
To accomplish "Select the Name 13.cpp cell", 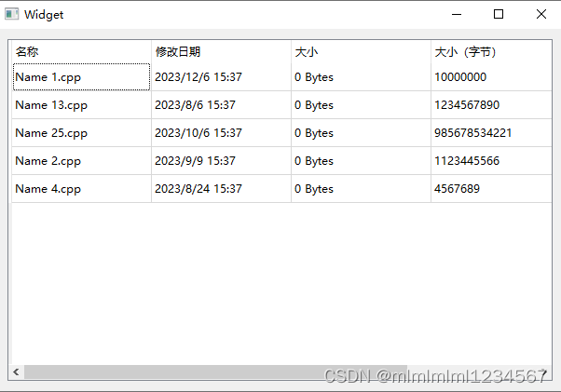I will pyautogui.click(x=82, y=105).
